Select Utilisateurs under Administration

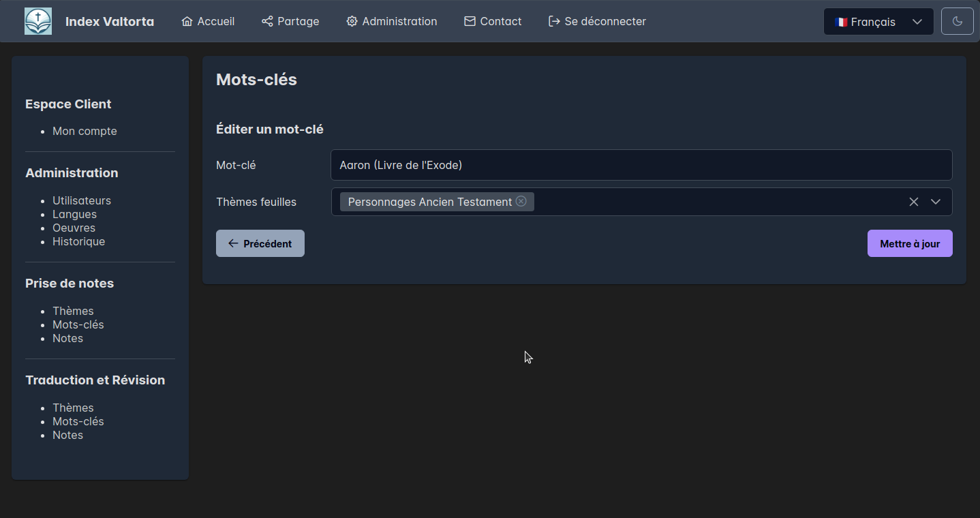pos(82,200)
